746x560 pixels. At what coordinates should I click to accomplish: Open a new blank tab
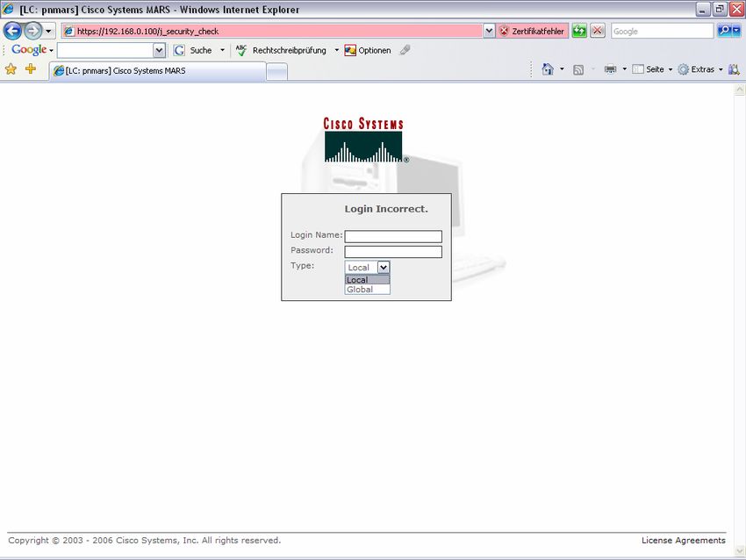pyautogui.click(x=276, y=72)
